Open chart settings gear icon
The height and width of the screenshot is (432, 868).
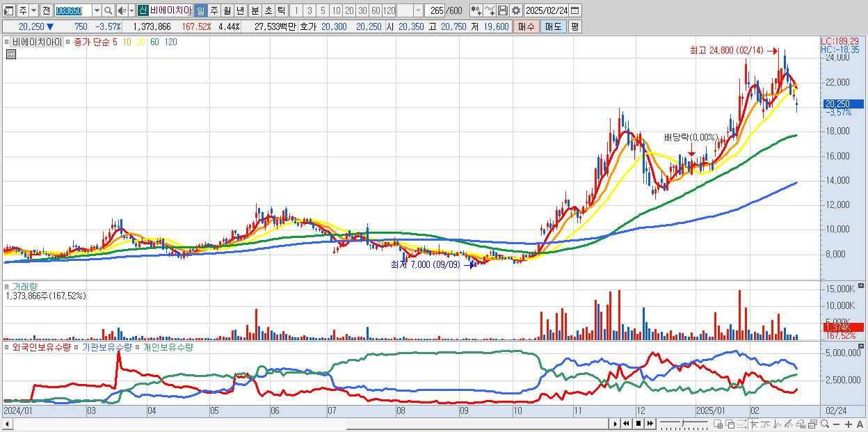tap(516, 10)
